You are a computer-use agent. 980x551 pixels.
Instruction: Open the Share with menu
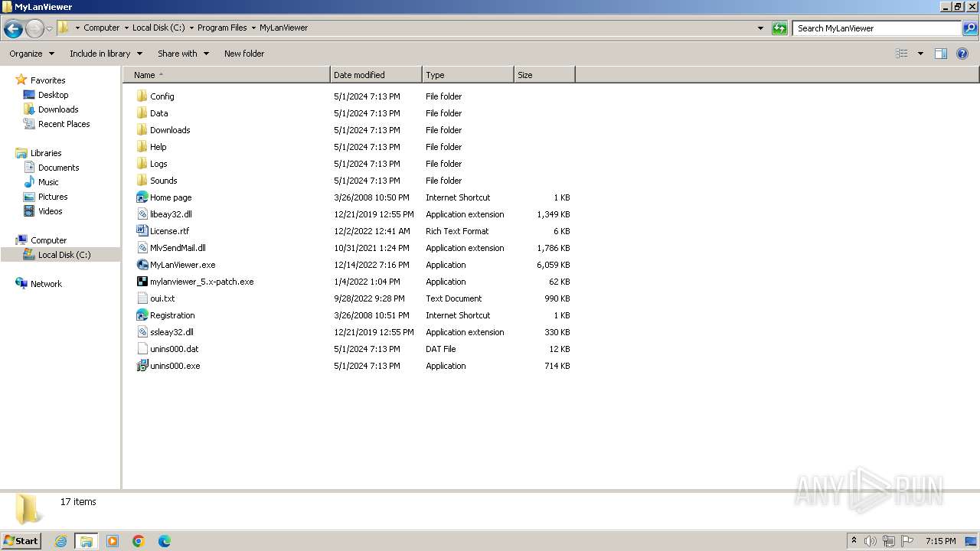(183, 54)
